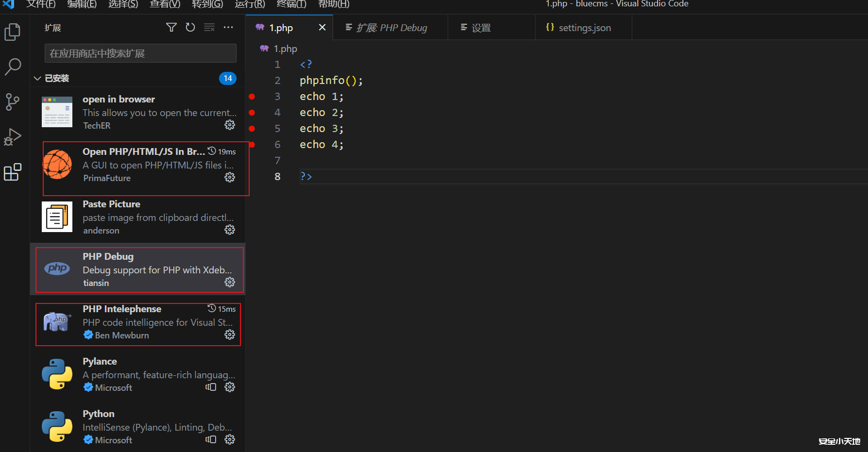868x452 pixels.
Task: Toggle the breakpoint on line 6
Action: [252, 145]
